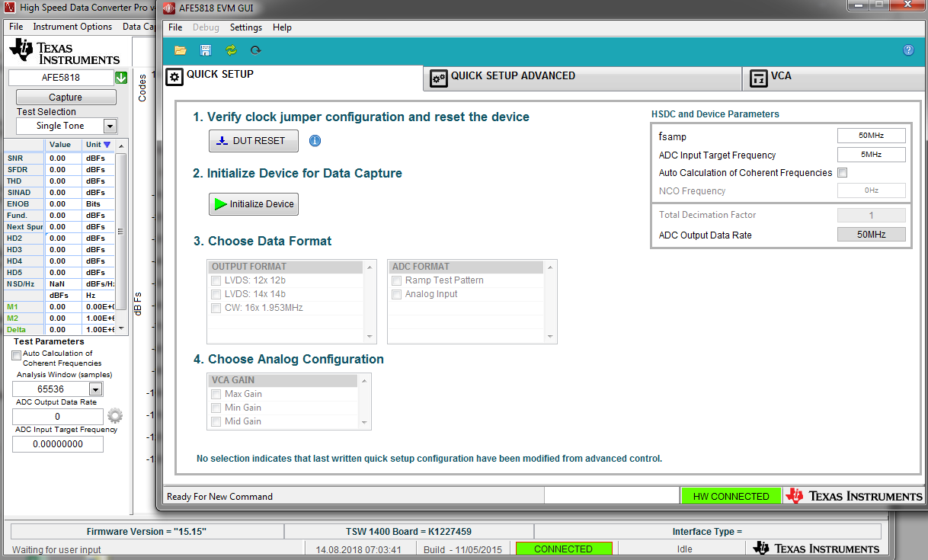This screenshot has height=560, width=928.
Task: Click the ENOB row in results table
Action: tap(59, 204)
